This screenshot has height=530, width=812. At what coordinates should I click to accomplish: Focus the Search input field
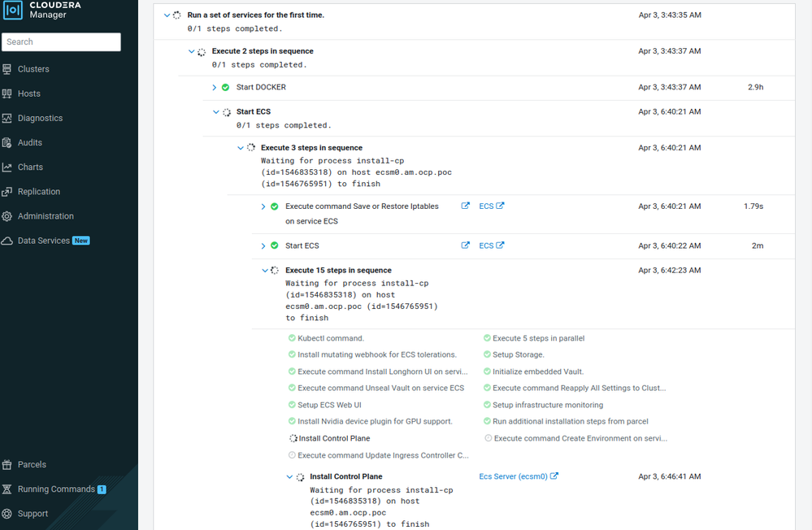pyautogui.click(x=61, y=42)
